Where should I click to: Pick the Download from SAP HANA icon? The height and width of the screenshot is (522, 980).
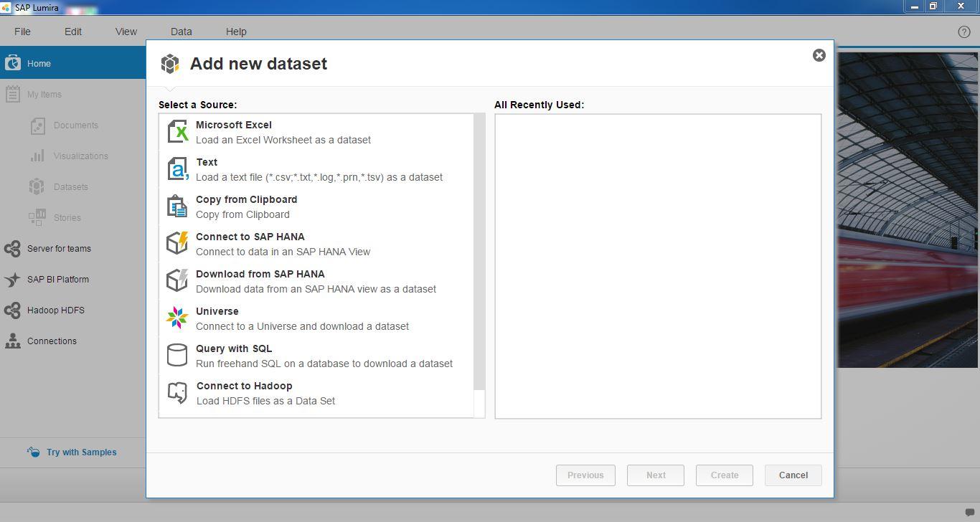point(177,281)
